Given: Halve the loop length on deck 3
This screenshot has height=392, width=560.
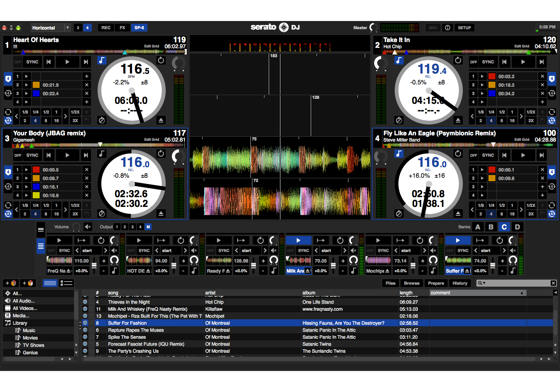Looking at the screenshot, I should click(75, 205).
